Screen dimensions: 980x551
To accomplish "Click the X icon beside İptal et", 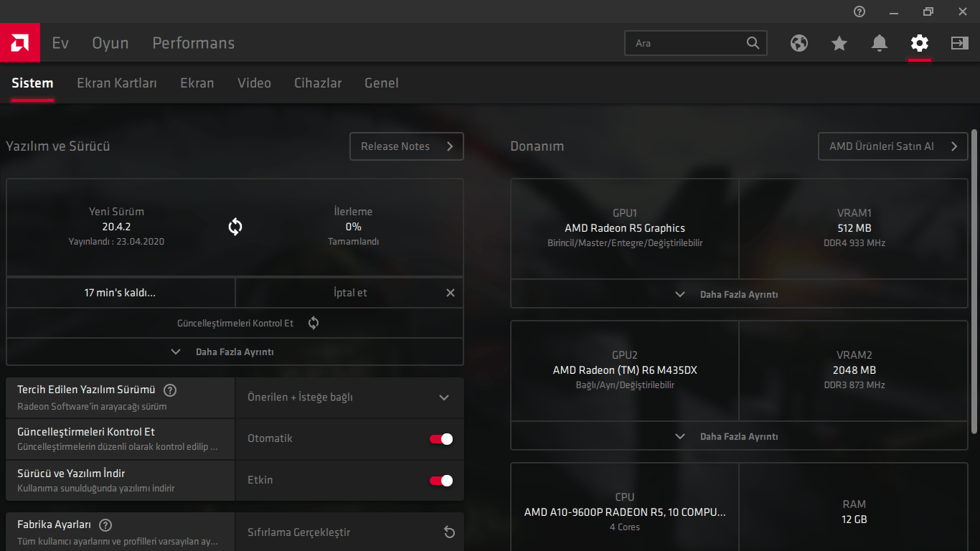I will click(x=451, y=293).
